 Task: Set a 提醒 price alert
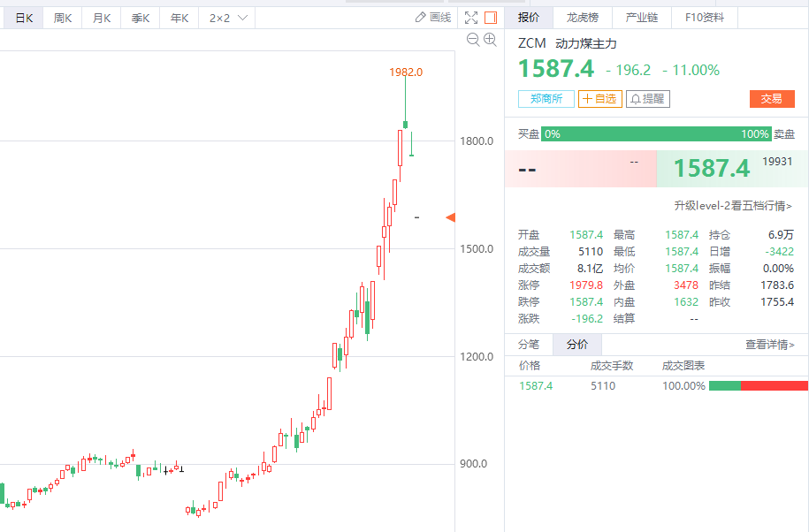click(646, 99)
